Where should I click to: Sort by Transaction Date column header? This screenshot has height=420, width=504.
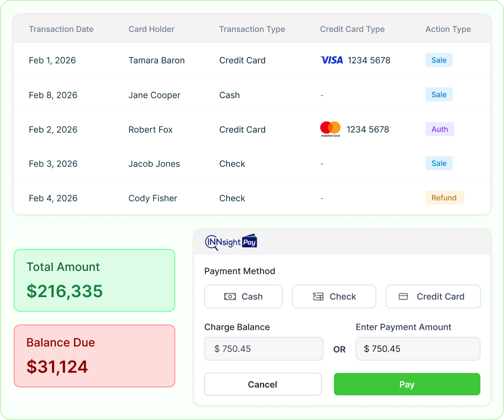pos(61,29)
